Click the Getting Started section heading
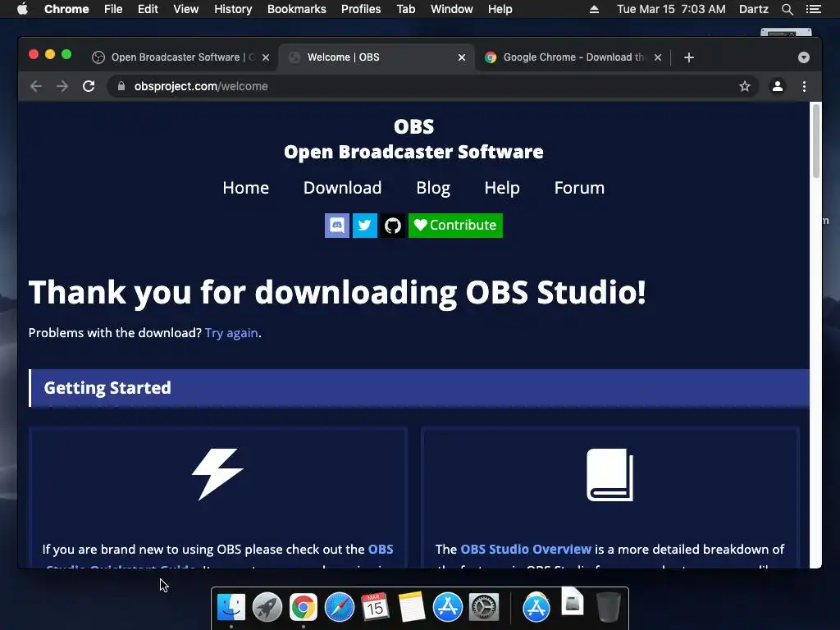 pyautogui.click(x=107, y=388)
